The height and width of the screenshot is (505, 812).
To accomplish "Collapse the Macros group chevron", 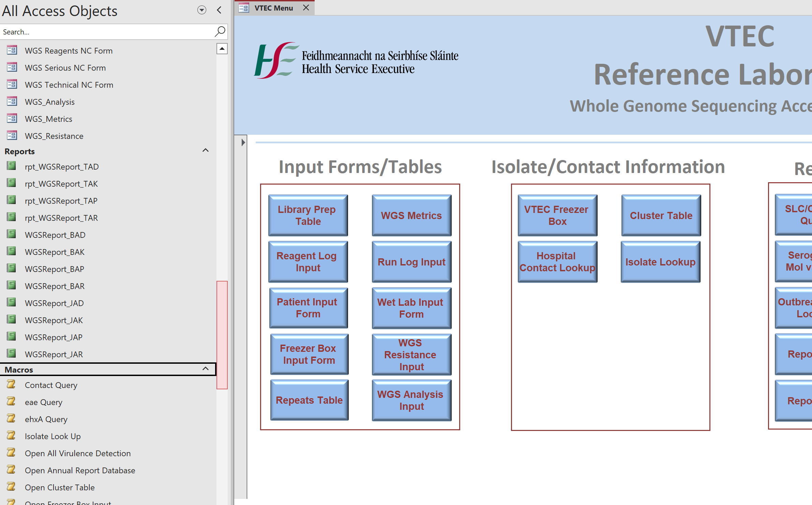I will point(205,369).
